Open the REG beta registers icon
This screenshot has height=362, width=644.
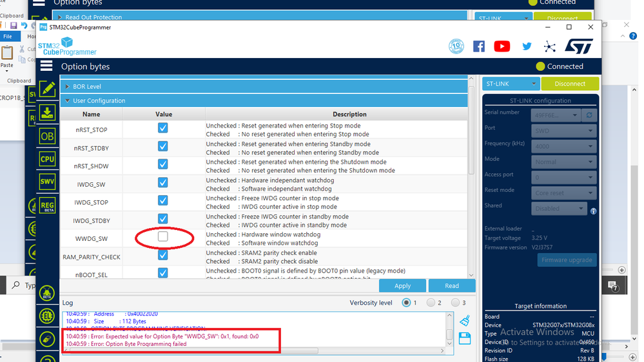[x=47, y=205]
